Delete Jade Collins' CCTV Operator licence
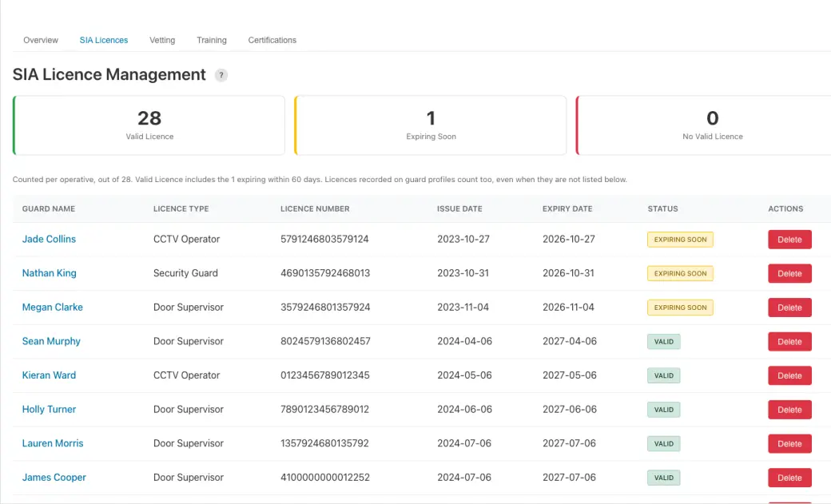This screenshot has height=504, width=831. 789,240
